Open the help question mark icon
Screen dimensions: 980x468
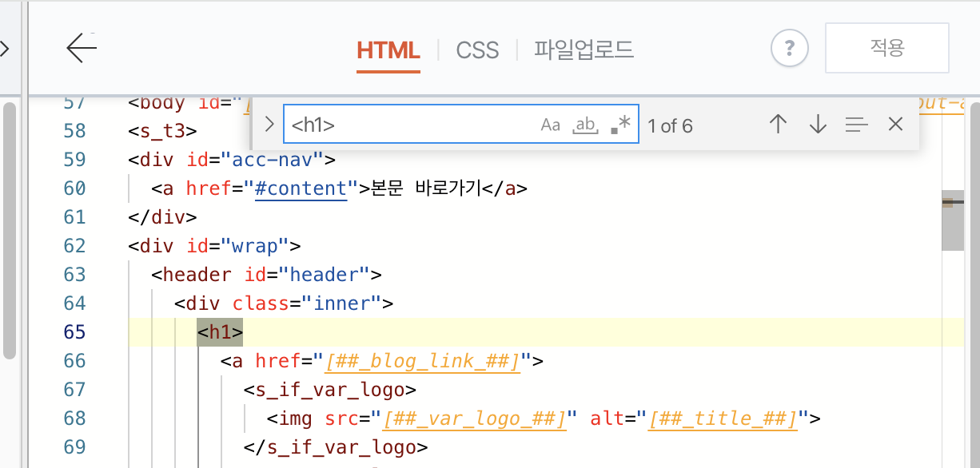pos(789,48)
